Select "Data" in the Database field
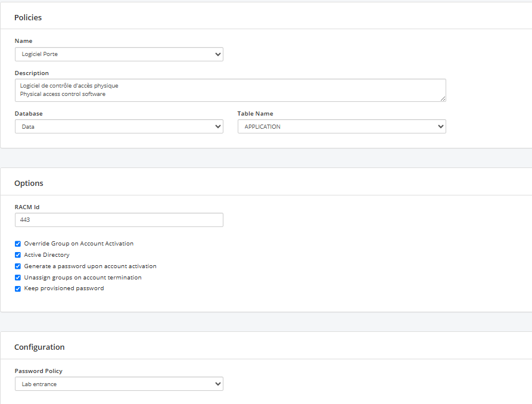532x404 pixels. (x=119, y=126)
